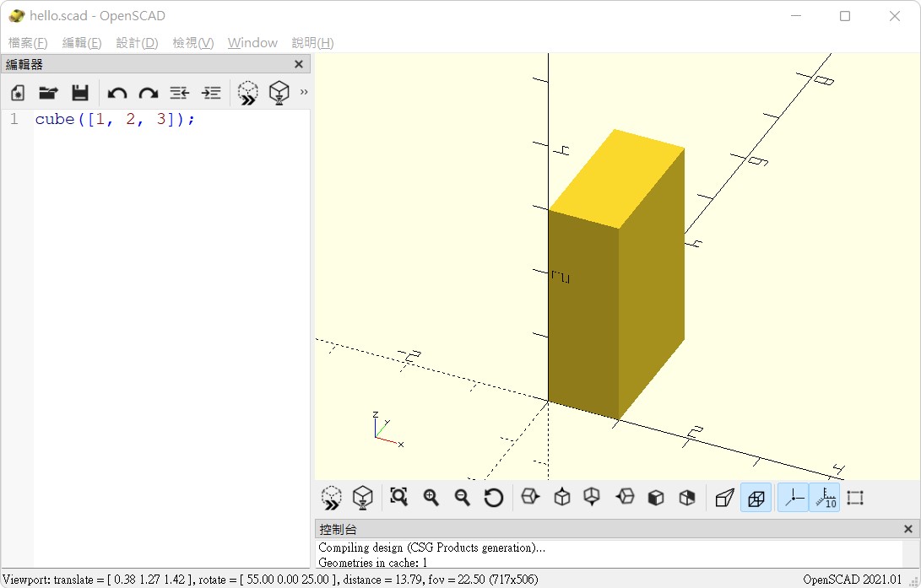Close the 編輯器 editor panel
This screenshot has height=588, width=921.
[x=298, y=64]
